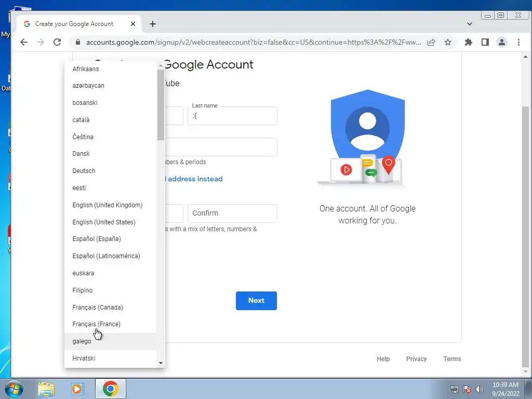This screenshot has width=532, height=399.
Task: Click the browser forward arrow
Action: pos(41,42)
